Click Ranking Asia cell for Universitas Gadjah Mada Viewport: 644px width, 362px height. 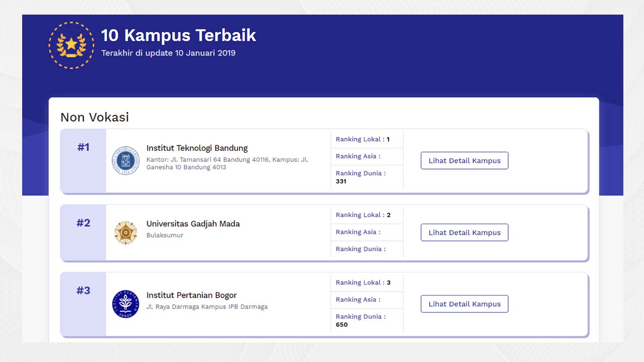(367, 232)
